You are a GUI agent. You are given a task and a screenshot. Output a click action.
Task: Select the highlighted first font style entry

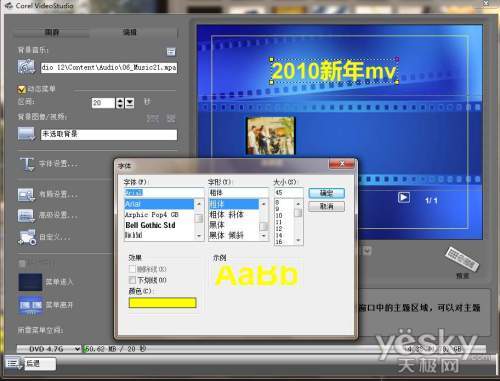pyautogui.click(x=234, y=204)
